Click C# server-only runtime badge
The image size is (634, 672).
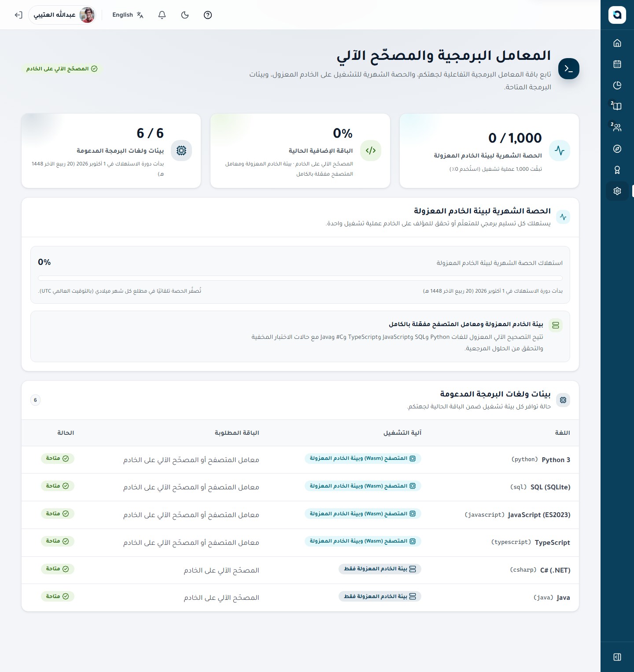tap(380, 569)
